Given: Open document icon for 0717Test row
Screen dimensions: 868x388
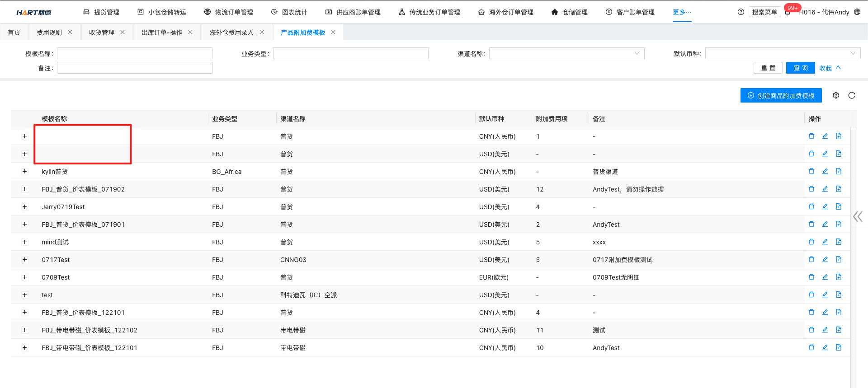Looking at the screenshot, I should pos(838,260).
